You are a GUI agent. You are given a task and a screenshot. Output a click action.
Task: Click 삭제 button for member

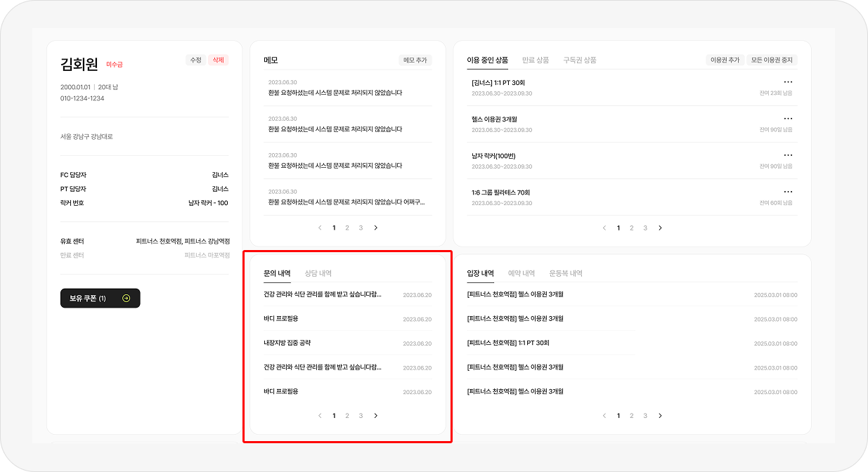click(218, 60)
